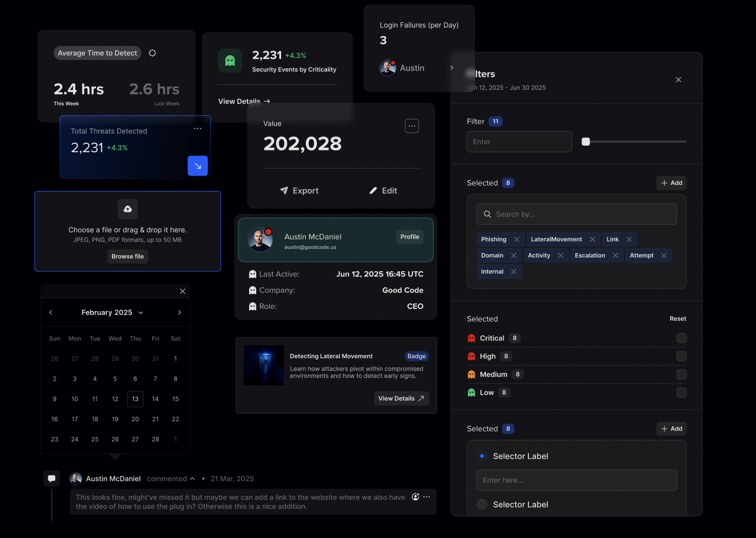The height and width of the screenshot is (538, 756).
Task: Expand the Austin row chevron on Login Failures
Action: (x=451, y=68)
